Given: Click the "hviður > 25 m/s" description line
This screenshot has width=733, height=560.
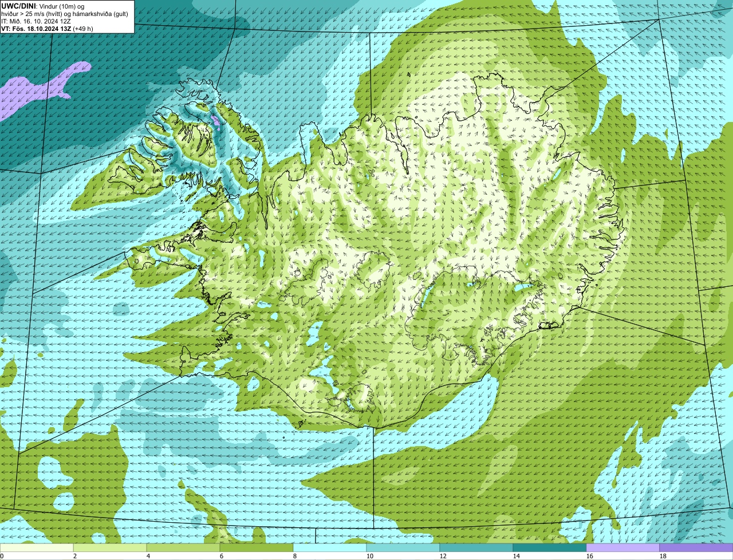Looking at the screenshot, I should (65, 13).
